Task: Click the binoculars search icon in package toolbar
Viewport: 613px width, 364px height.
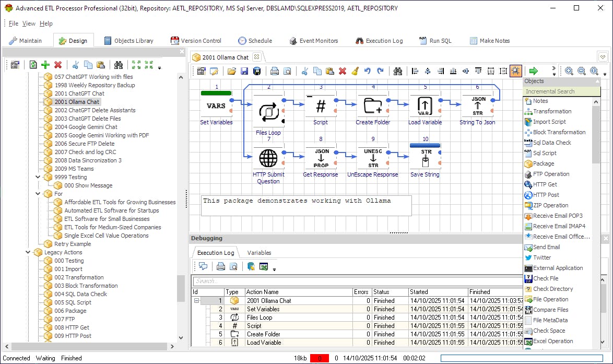Action: pos(398,71)
